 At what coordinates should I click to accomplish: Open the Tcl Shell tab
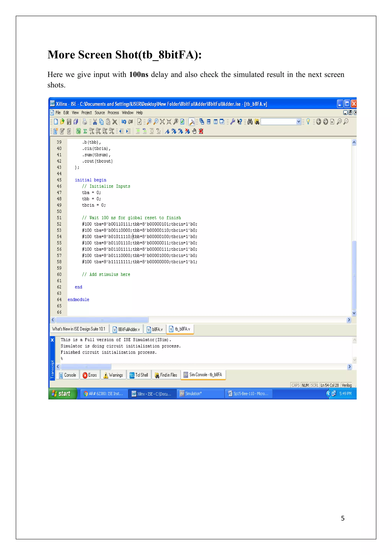coord(139,375)
